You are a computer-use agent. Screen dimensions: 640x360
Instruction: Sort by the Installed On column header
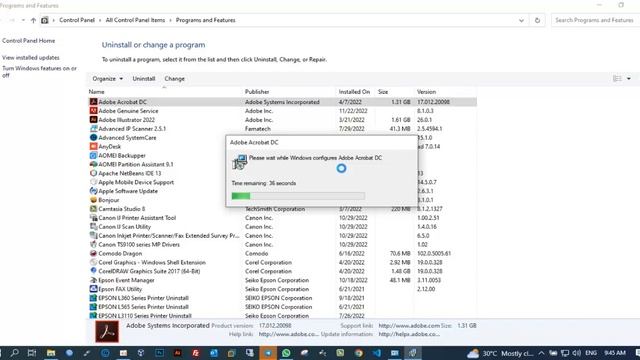point(354,91)
